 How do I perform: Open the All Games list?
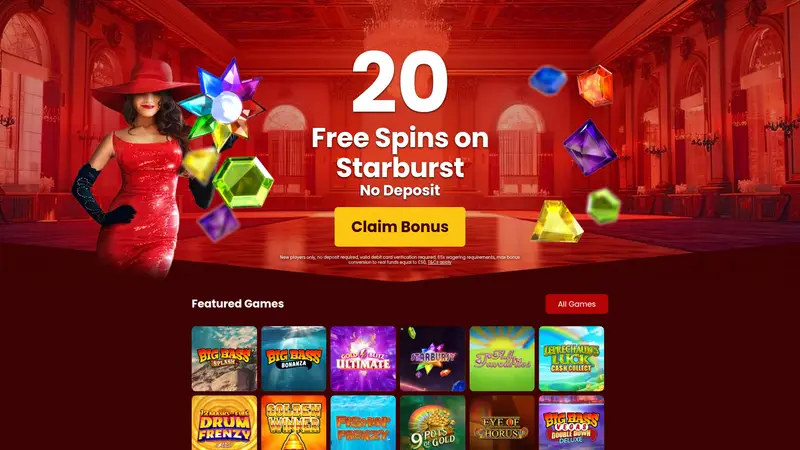click(577, 304)
